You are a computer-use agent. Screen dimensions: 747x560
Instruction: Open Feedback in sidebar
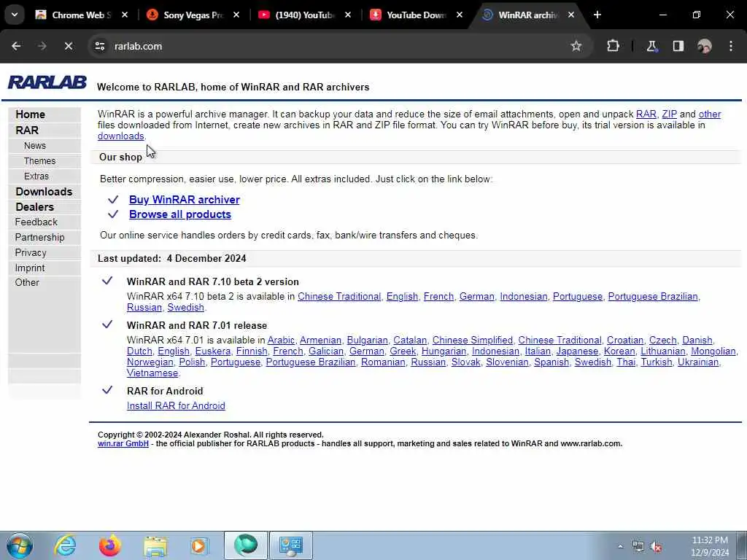coord(36,222)
